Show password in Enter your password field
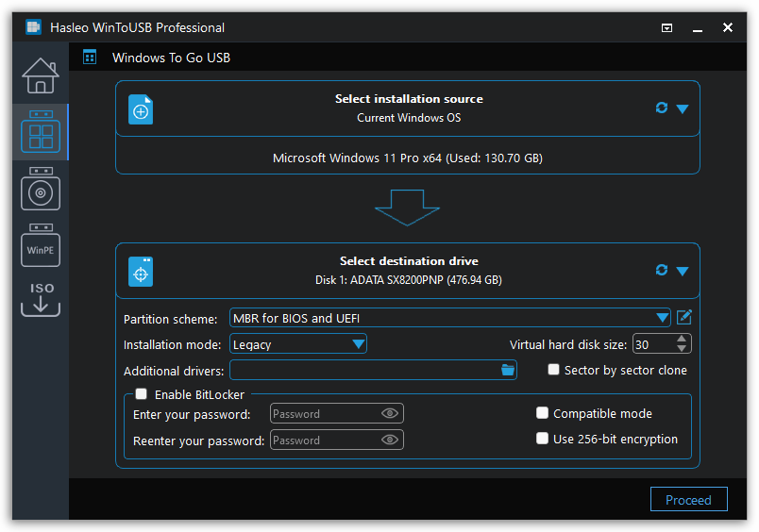The height and width of the screenshot is (532, 759). [x=390, y=413]
